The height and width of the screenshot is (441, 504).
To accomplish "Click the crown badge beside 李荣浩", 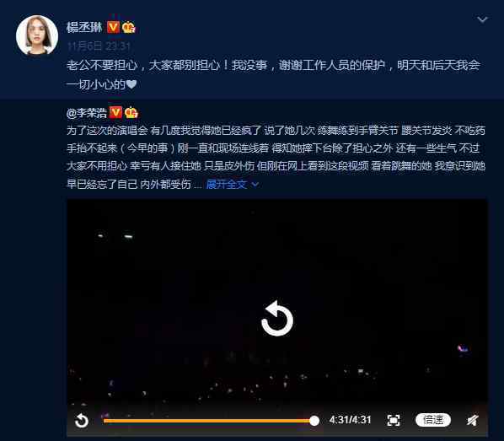I will click(131, 113).
